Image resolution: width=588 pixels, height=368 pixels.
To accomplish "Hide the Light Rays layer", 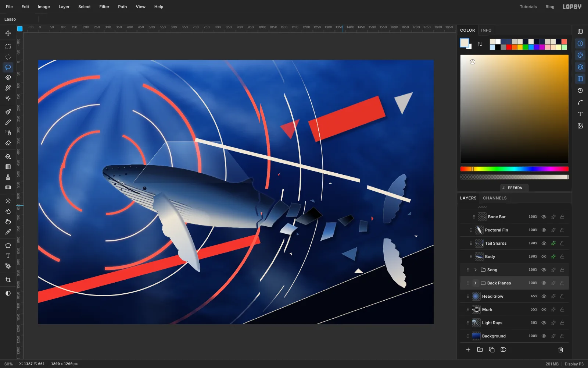I will [544, 323].
